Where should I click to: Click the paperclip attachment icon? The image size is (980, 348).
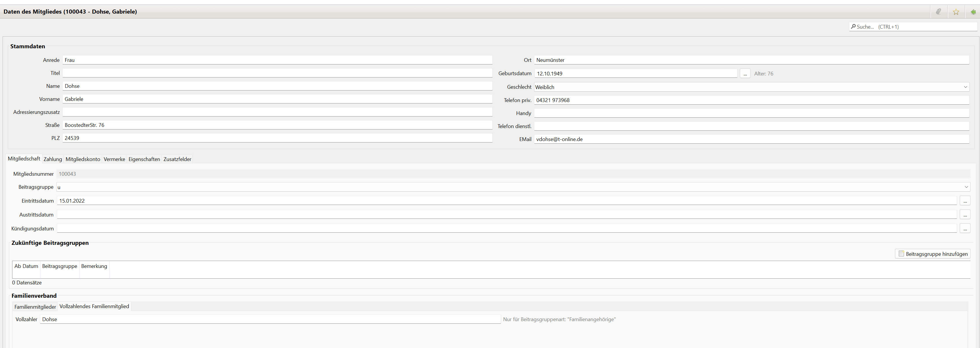point(939,12)
